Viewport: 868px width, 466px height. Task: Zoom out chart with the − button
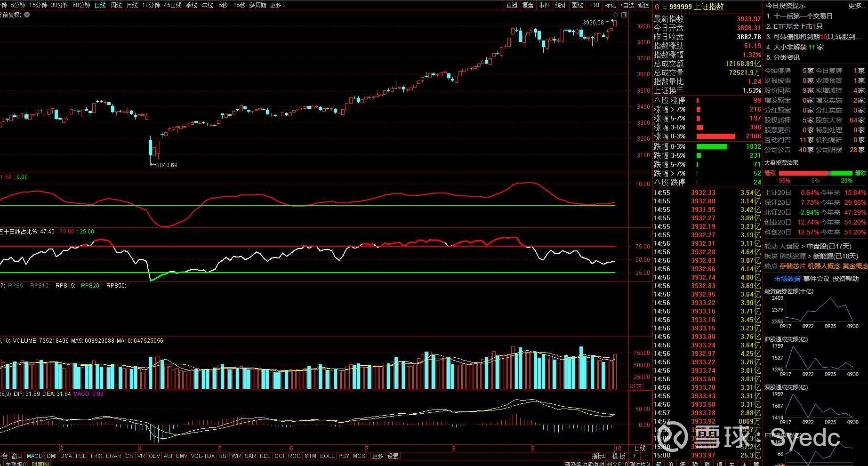pos(646,456)
